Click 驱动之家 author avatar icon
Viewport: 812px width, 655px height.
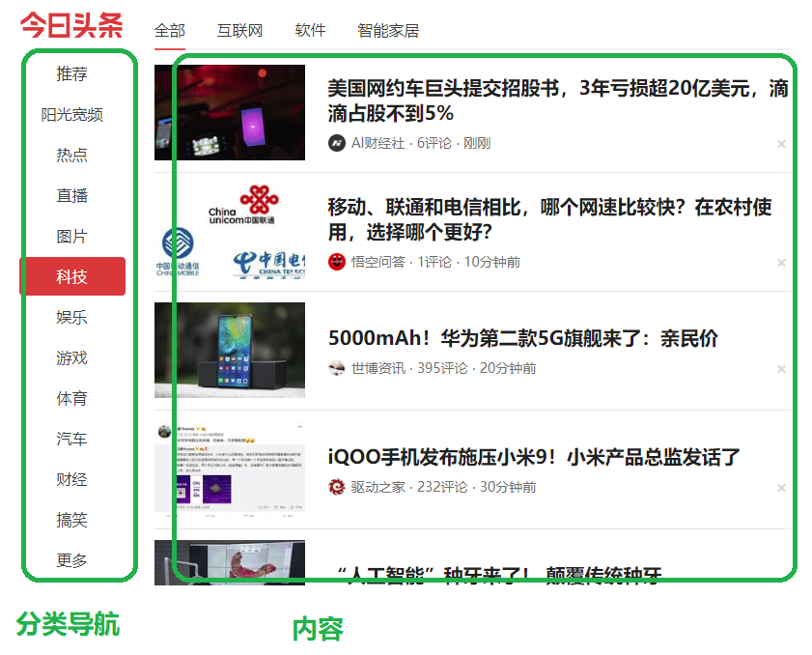tap(337, 487)
